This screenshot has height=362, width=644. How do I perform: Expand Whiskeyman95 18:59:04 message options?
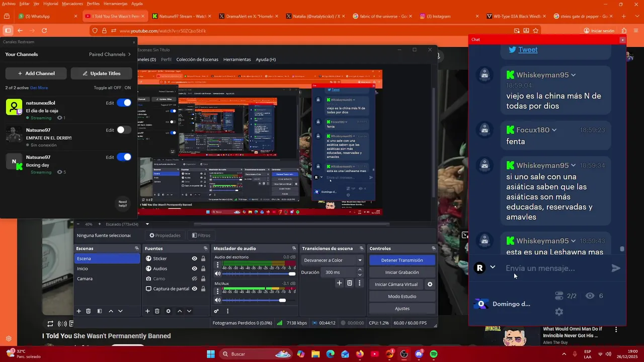tap(573, 75)
